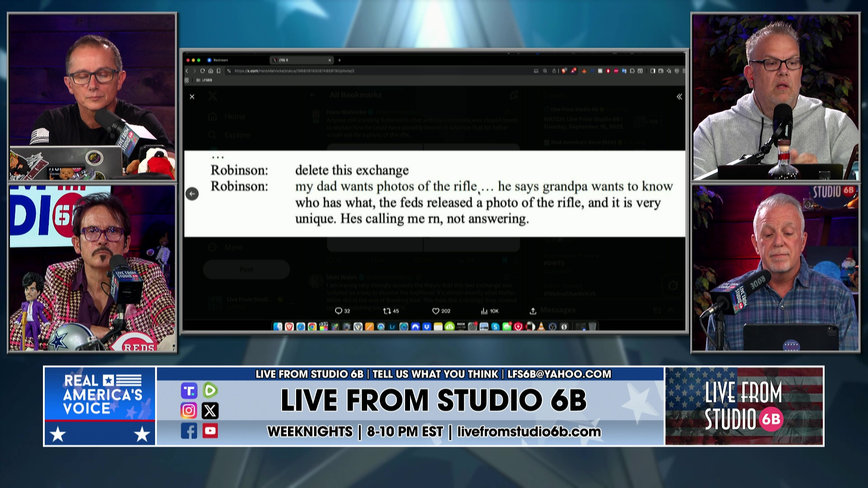This screenshot has width=868, height=488.
Task: Open Final Cut Pro from the dock
Action: [x=324, y=326]
